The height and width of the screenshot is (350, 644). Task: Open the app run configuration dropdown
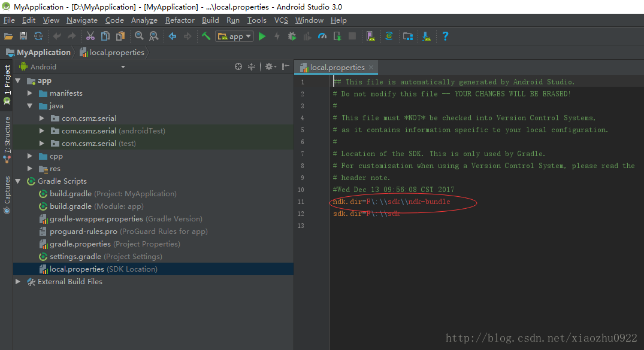(x=234, y=36)
